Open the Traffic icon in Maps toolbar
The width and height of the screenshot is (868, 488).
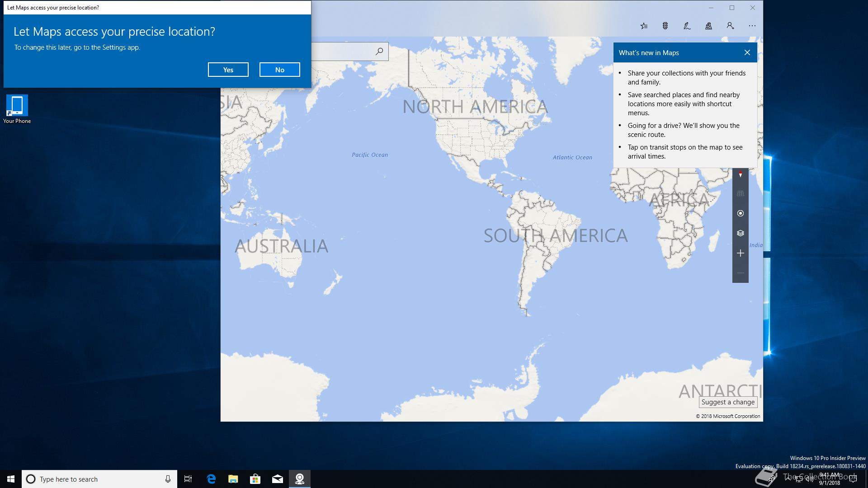665,26
